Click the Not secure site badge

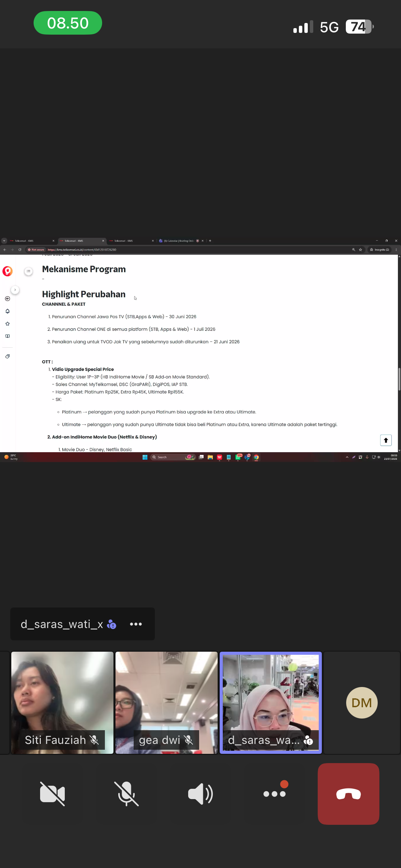(36, 250)
